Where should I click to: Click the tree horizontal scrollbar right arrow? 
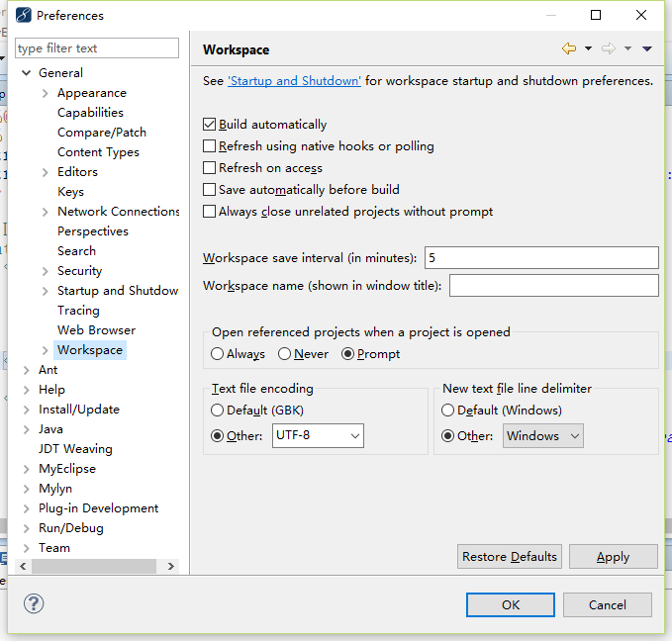171,567
